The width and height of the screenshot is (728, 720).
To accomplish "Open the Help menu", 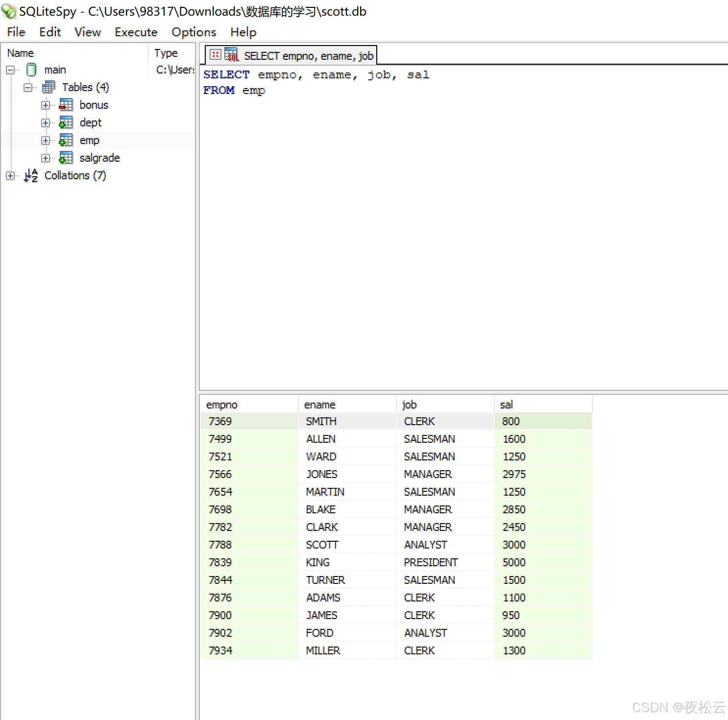I will click(x=243, y=32).
